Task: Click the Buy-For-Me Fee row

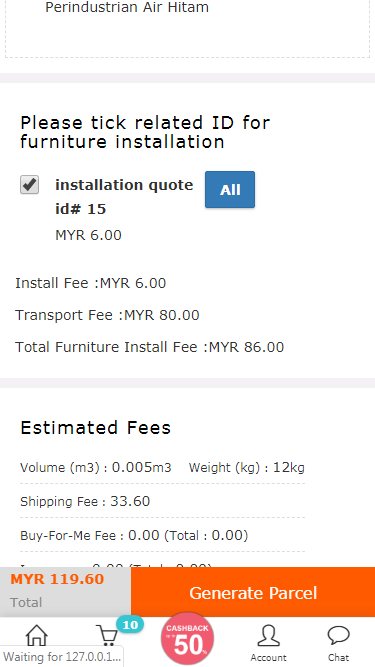Action: pyautogui.click(x=162, y=535)
